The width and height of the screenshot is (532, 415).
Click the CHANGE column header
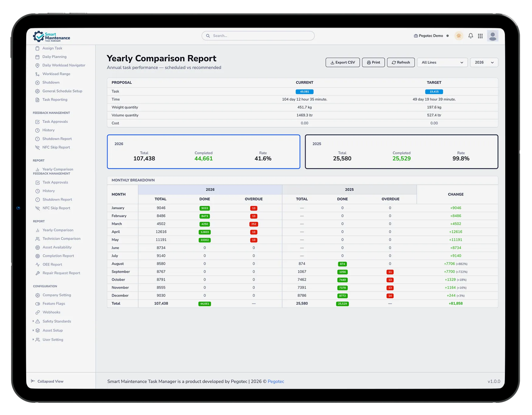coord(456,195)
